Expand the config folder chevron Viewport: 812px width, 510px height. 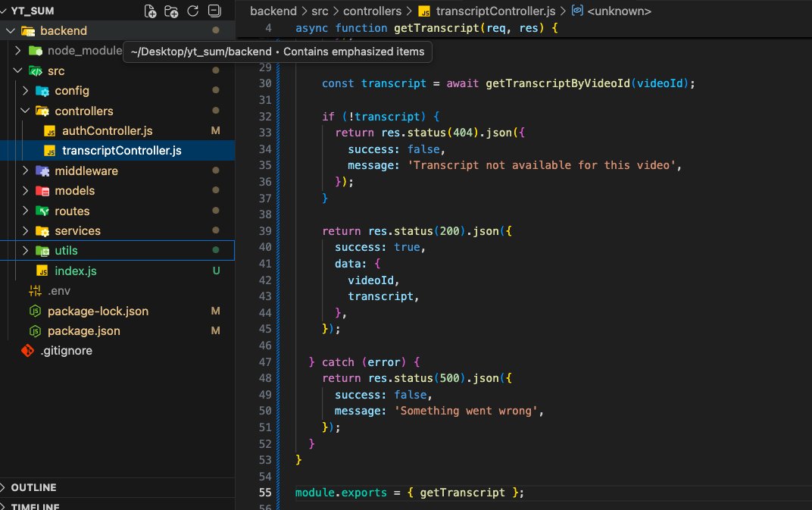point(25,91)
